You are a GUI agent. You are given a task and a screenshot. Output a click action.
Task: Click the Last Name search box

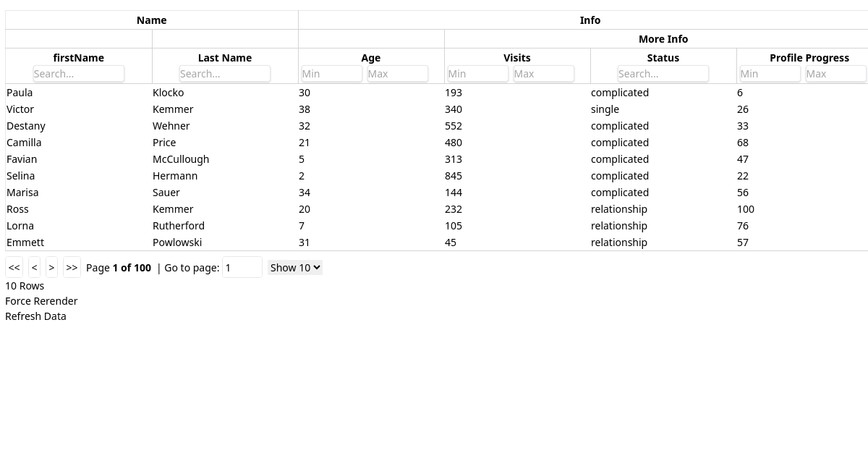point(224,73)
